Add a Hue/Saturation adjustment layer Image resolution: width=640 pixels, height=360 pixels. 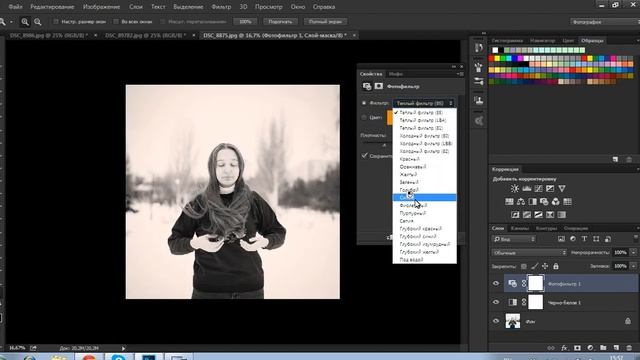click(x=509, y=202)
